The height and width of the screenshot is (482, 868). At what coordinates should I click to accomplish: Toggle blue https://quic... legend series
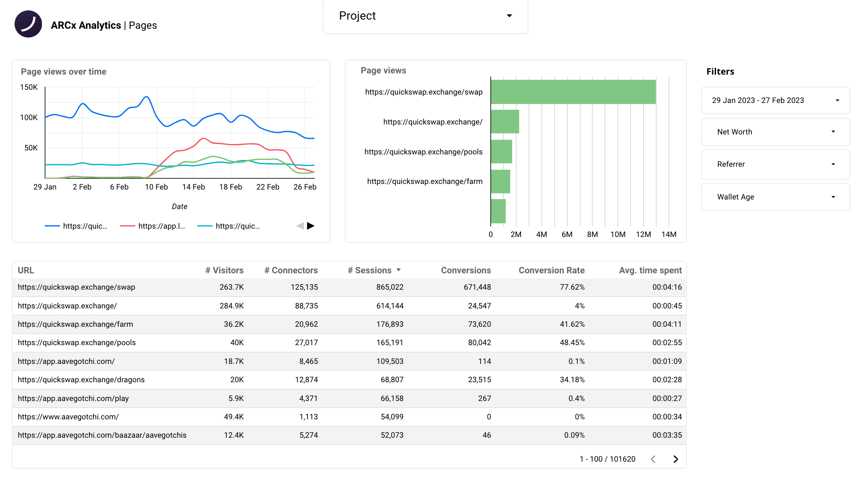tap(76, 226)
